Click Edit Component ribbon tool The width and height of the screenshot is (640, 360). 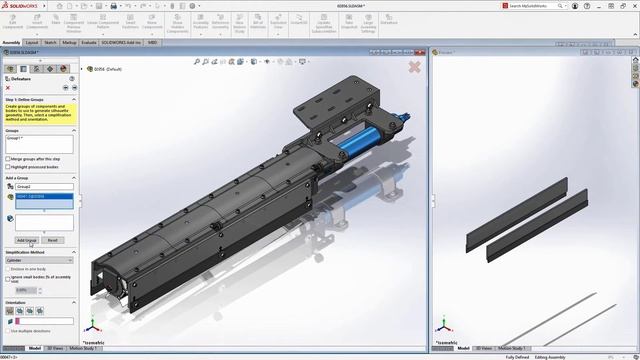(x=13, y=22)
